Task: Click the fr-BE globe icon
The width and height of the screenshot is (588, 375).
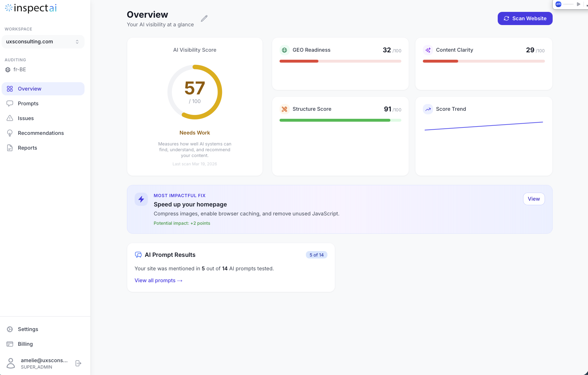Action: 8,70
